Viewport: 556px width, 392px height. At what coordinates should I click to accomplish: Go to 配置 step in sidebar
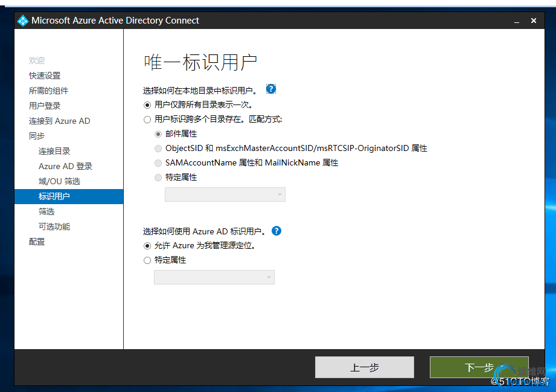37,242
